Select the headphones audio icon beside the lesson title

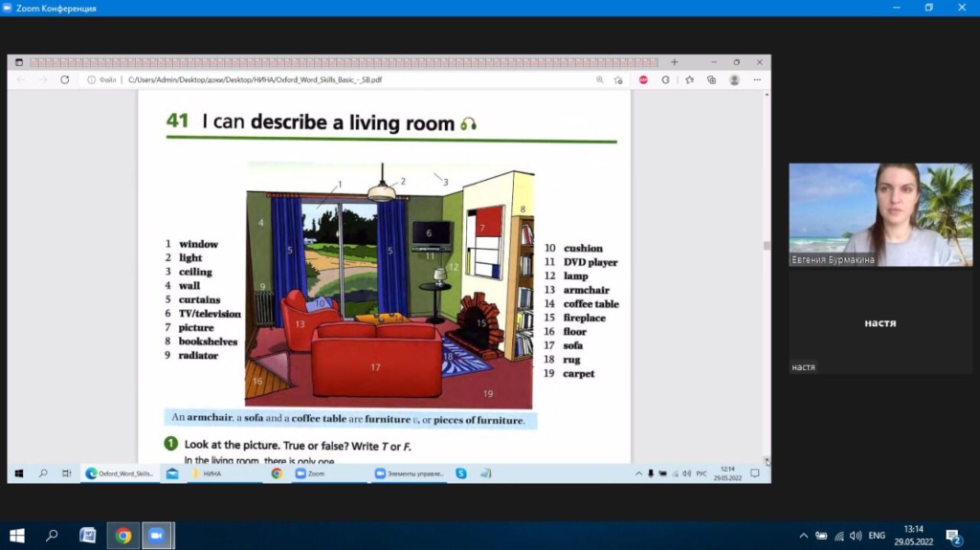tap(469, 123)
